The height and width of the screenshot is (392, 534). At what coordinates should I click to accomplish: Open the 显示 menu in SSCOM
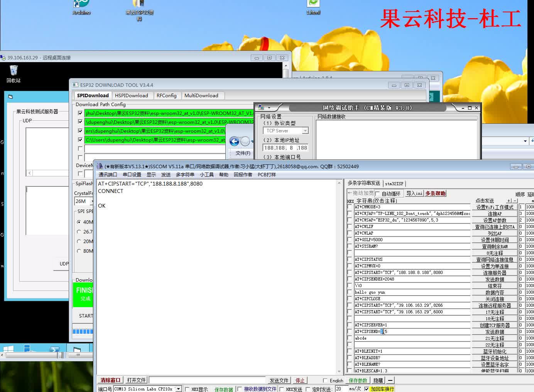(x=151, y=175)
